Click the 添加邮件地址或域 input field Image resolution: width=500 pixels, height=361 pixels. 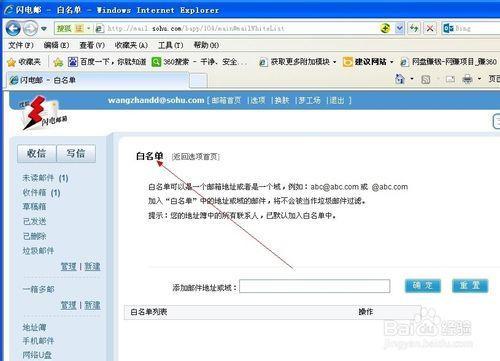coord(315,286)
